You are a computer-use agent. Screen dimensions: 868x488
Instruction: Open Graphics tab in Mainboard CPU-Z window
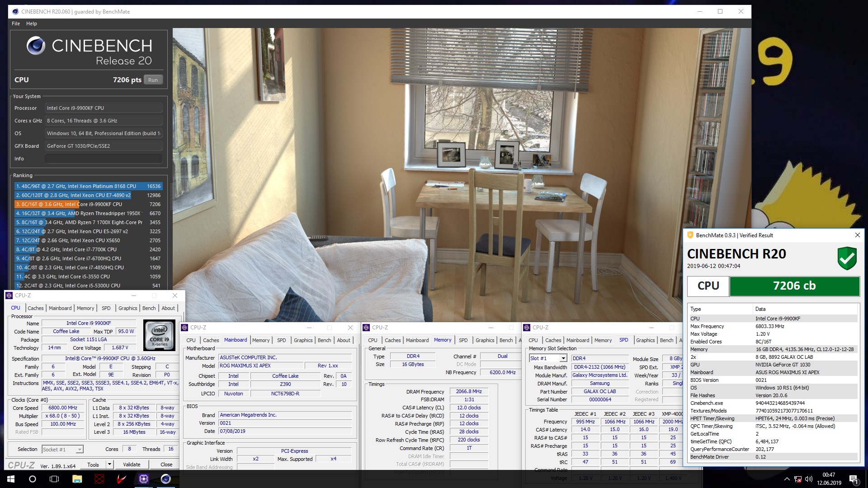(303, 340)
